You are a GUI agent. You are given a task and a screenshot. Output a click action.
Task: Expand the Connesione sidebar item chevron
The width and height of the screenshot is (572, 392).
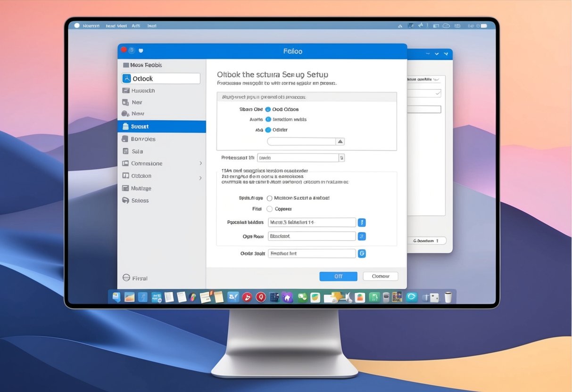click(201, 163)
